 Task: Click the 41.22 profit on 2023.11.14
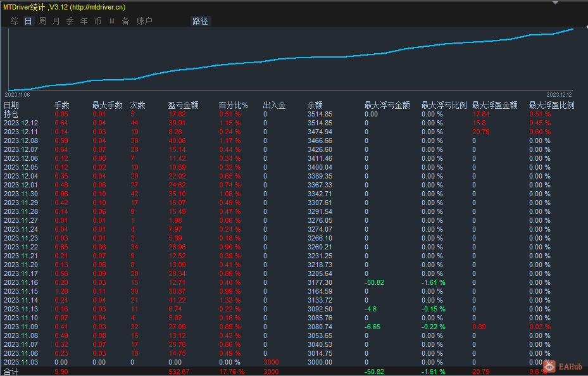[x=177, y=300]
